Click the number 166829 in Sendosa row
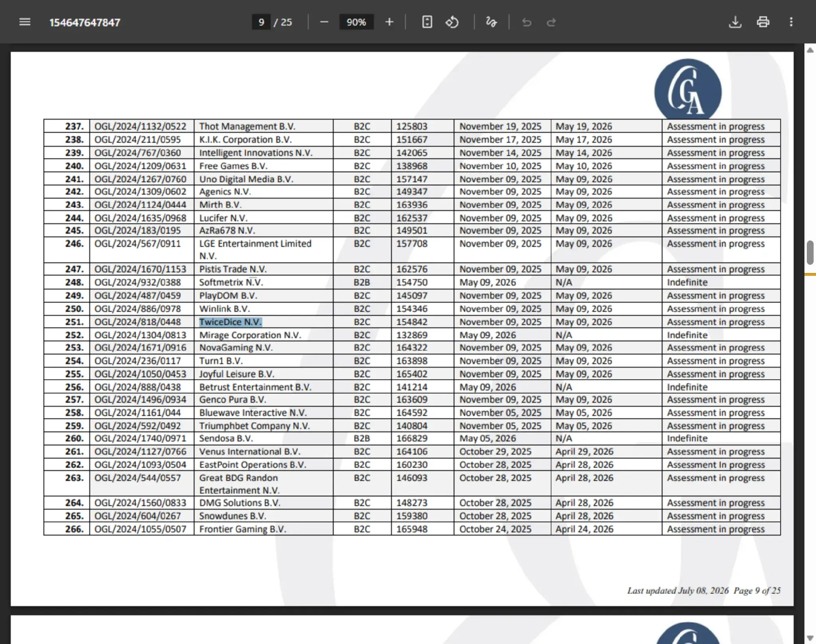Screen dimensions: 816x644 (x=411, y=438)
